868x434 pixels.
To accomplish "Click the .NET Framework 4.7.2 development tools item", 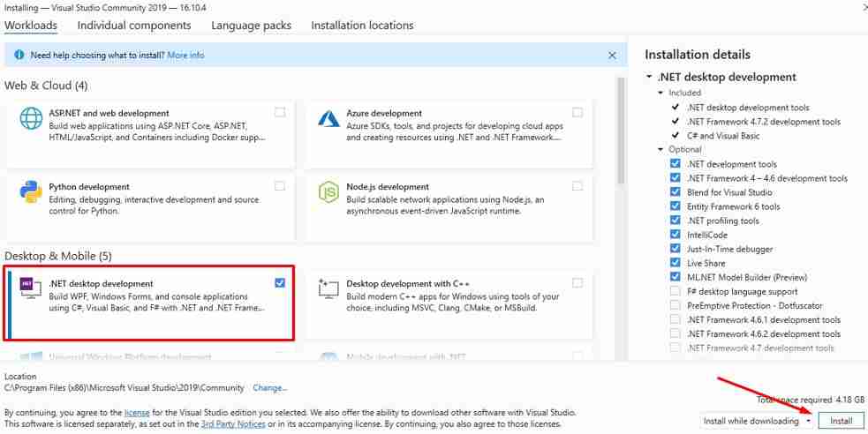I will pyautogui.click(x=764, y=122).
